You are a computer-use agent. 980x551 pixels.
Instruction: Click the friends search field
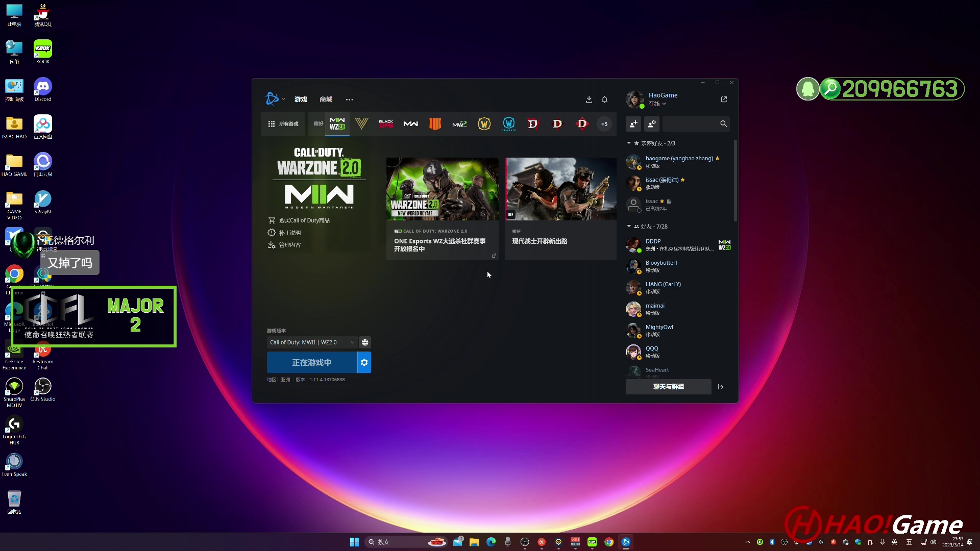point(696,124)
